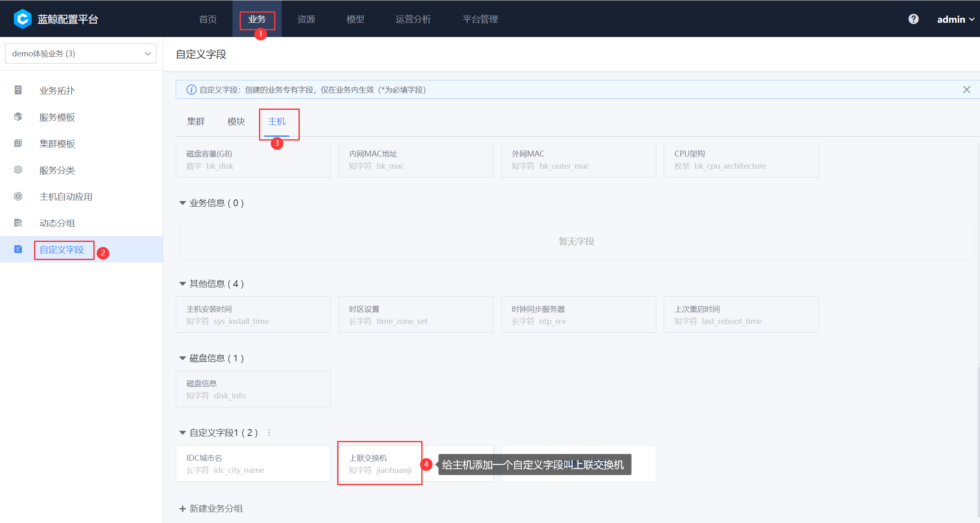
Task: Open the 时钟同步服务器 field card
Action: pos(578,315)
